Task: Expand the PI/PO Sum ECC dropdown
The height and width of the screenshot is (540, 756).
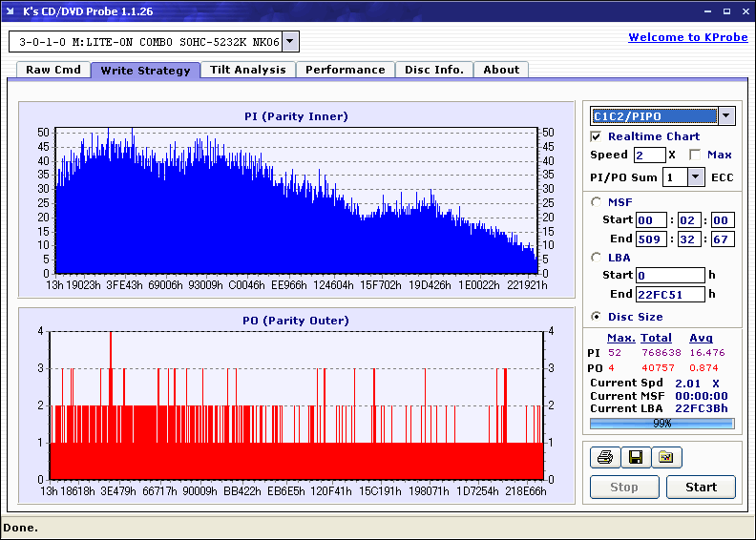Action: pos(695,177)
